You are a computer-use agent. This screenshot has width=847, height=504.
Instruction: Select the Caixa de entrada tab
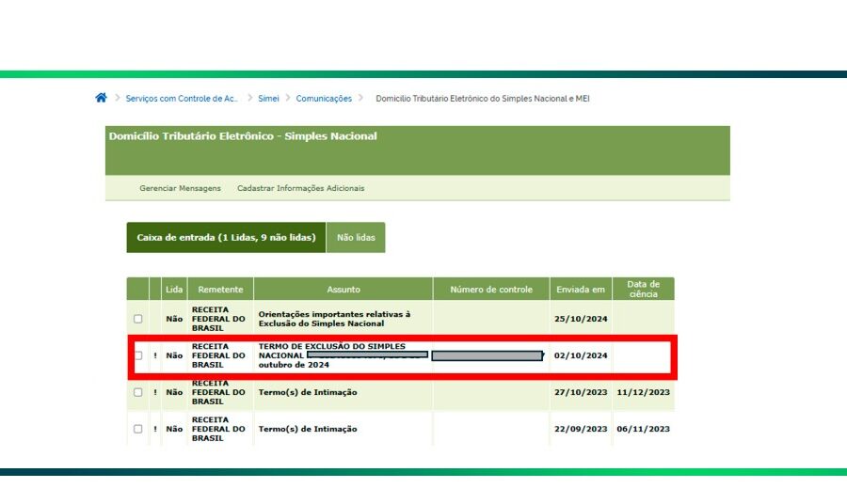point(226,238)
